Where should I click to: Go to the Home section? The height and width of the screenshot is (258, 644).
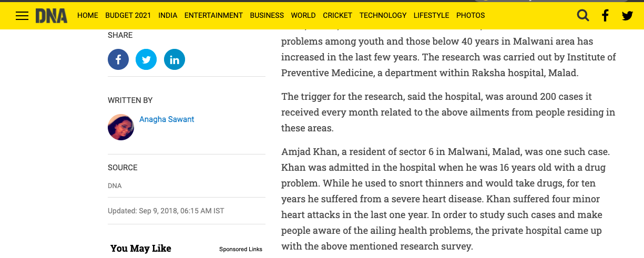pos(88,15)
